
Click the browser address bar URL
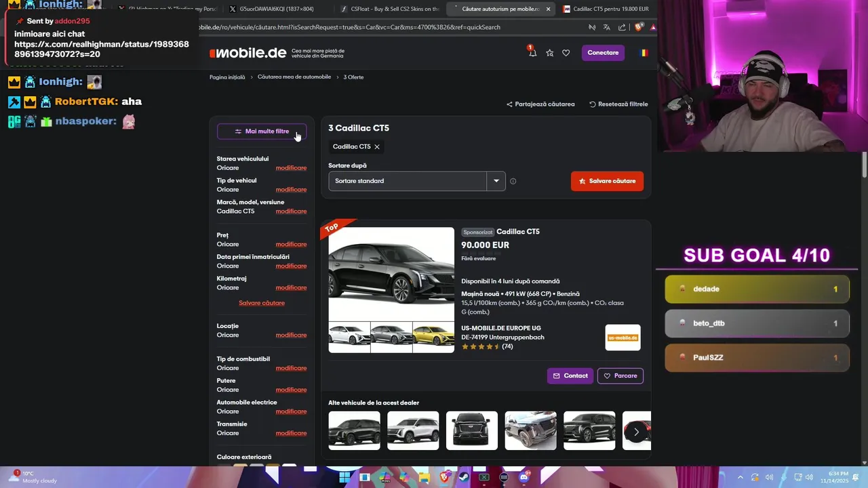[x=349, y=27]
